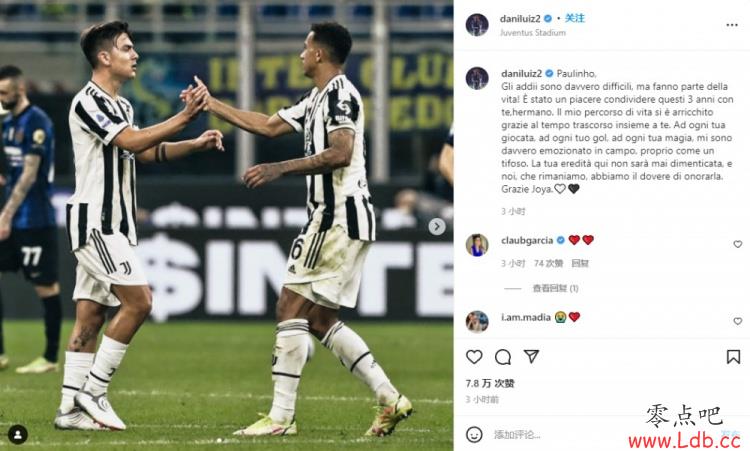Open comments with the speech bubble icon
750x451 pixels.
(503, 357)
